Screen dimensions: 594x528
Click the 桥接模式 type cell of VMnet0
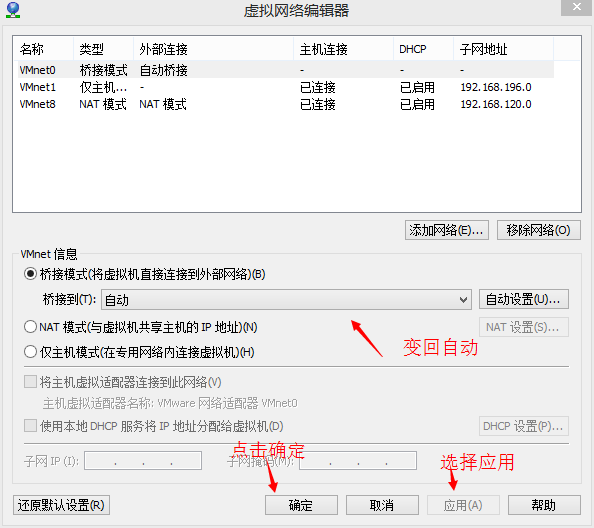(103, 70)
